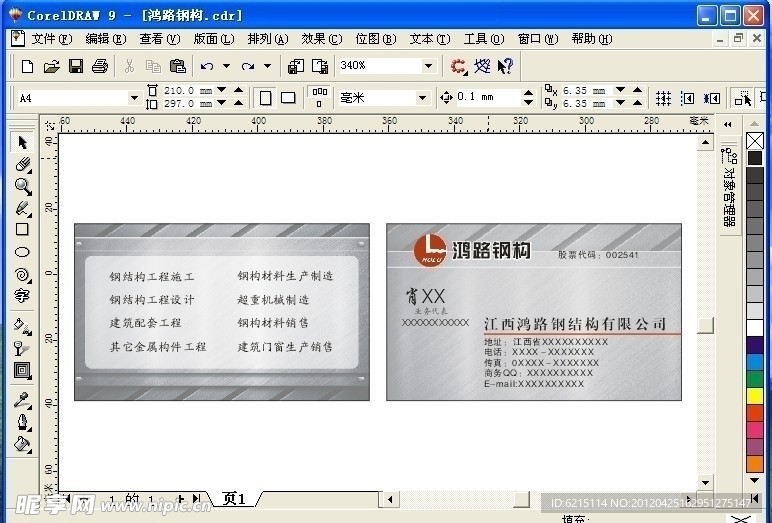
Task: Increase nudge offset 0.1 mm
Action: tap(528, 93)
